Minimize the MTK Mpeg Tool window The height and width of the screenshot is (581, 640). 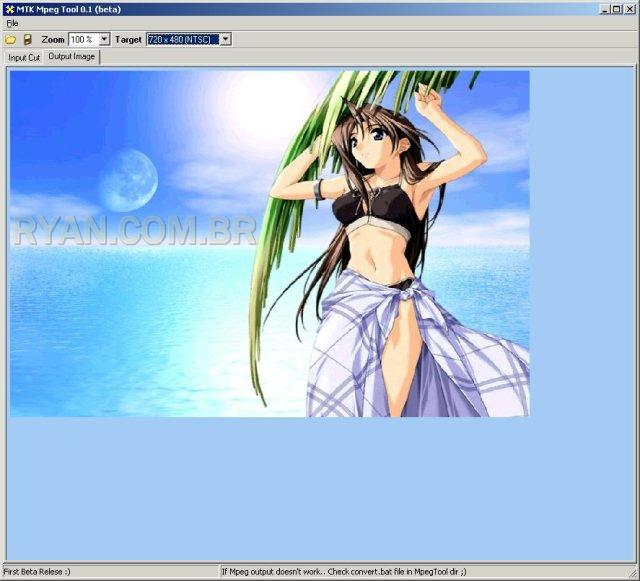(x=605, y=8)
